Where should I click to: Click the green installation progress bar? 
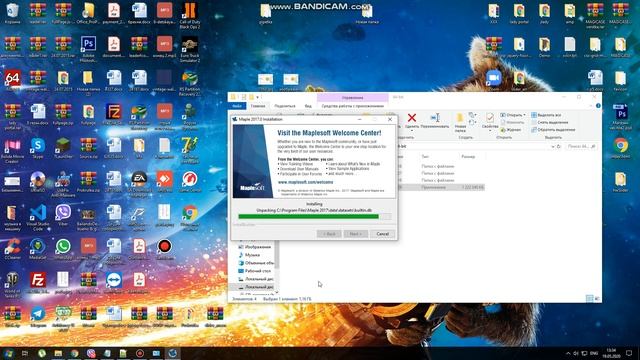pyautogui.click(x=314, y=217)
